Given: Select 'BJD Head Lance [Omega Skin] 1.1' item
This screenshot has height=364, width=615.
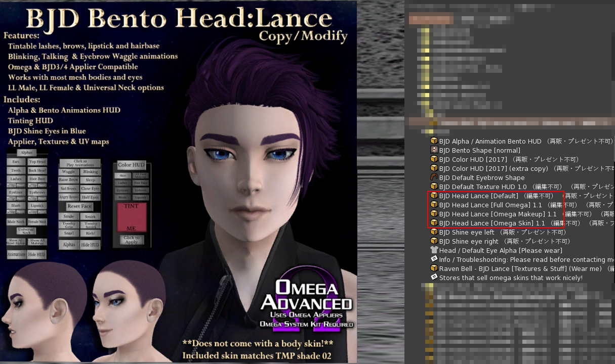Looking at the screenshot, I should pyautogui.click(x=522, y=223).
